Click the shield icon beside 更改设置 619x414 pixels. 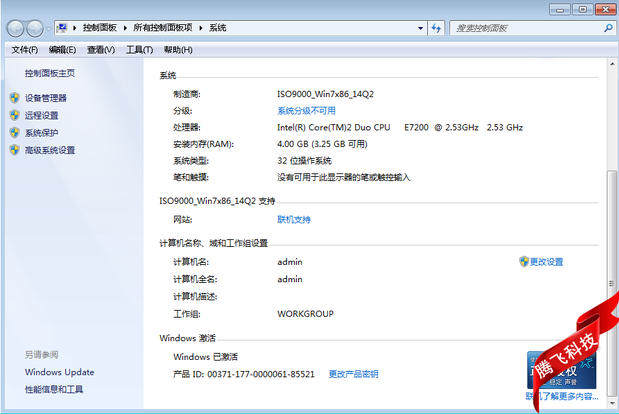[x=523, y=261]
